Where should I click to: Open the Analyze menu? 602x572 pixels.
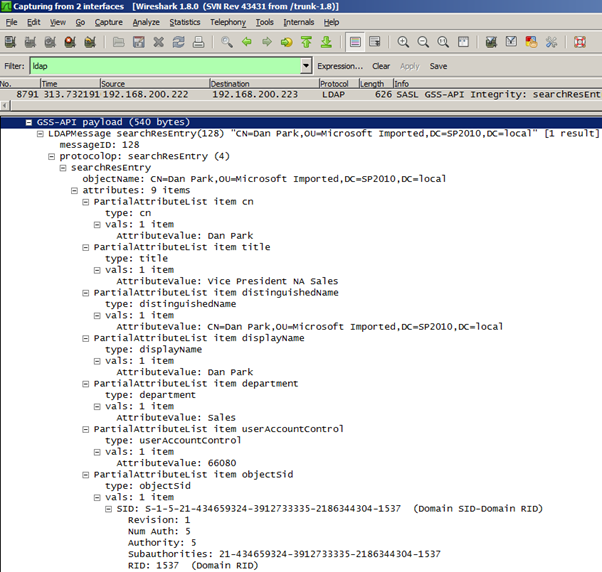pyautogui.click(x=146, y=22)
